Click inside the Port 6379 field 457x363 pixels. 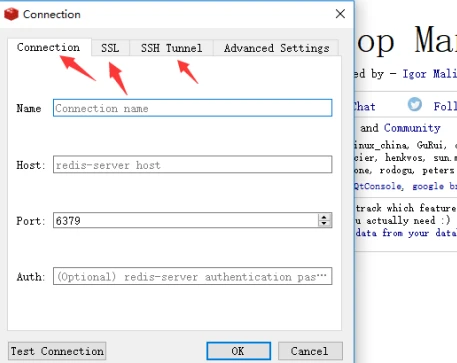185,220
